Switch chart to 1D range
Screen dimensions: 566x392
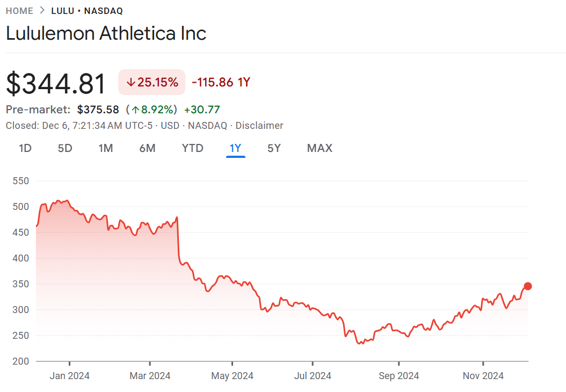25,148
